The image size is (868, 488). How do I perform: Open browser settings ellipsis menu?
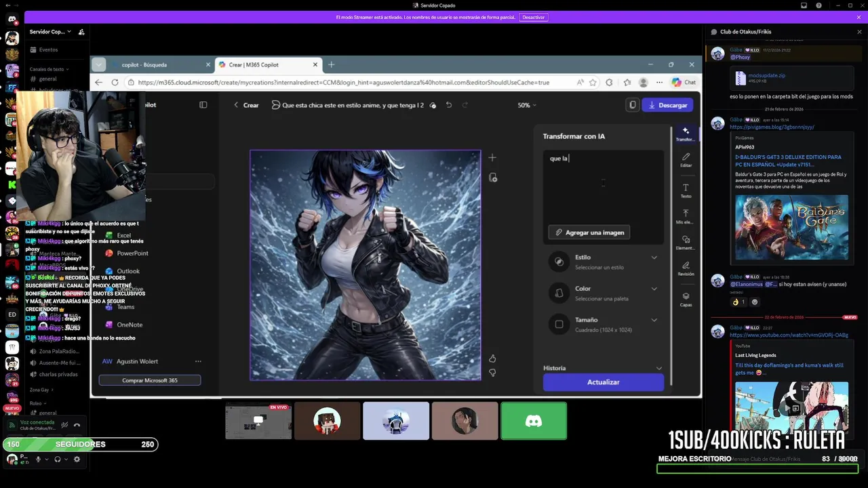pos(658,82)
